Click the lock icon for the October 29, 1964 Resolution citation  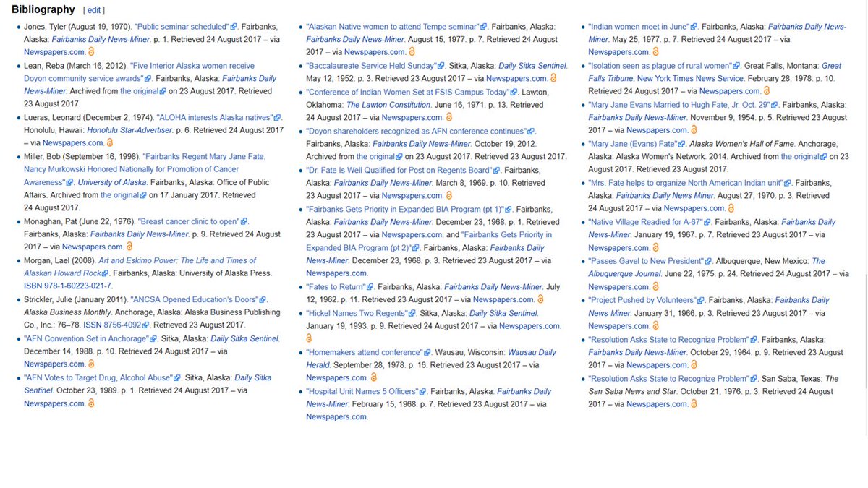coord(694,364)
